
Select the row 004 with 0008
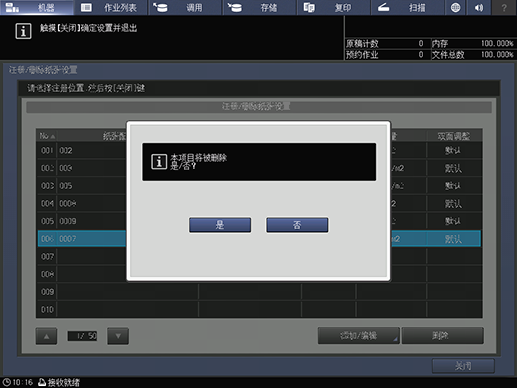(x=259, y=203)
